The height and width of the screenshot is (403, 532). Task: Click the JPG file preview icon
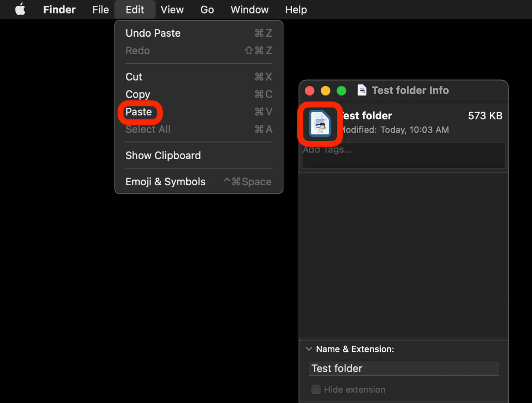(x=319, y=124)
